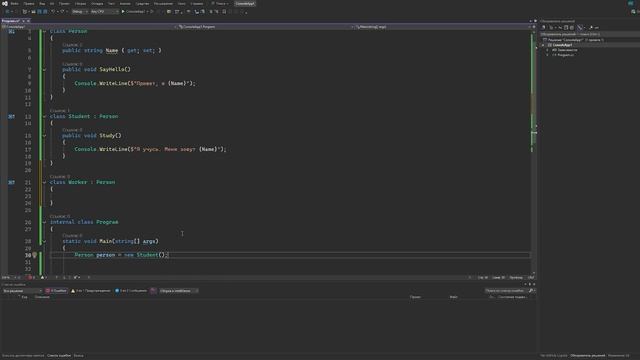Switch to the Список ошибок bottom tab
This screenshot has height=360, width=640.
click(59, 356)
